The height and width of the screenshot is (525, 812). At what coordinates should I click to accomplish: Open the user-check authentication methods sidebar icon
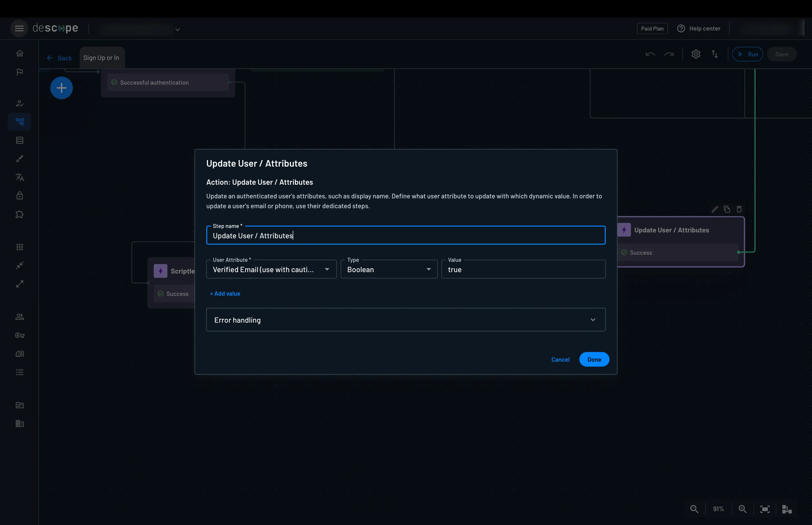coord(20,103)
